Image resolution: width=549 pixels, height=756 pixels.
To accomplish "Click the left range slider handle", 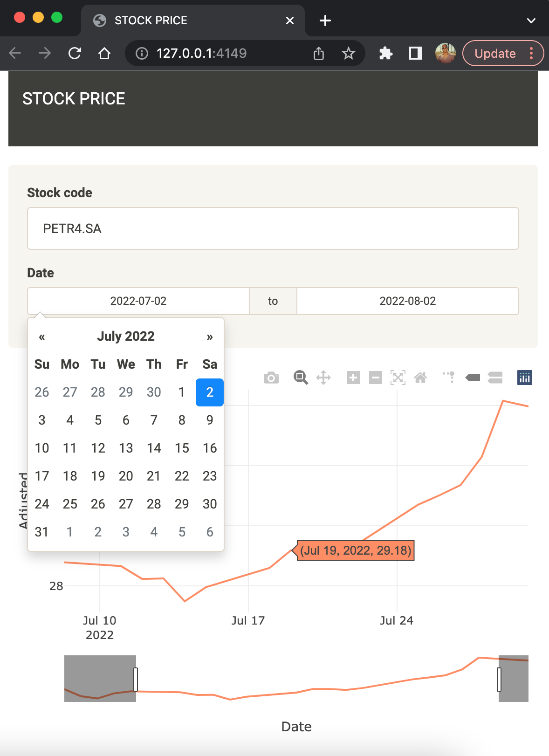I will point(136,679).
